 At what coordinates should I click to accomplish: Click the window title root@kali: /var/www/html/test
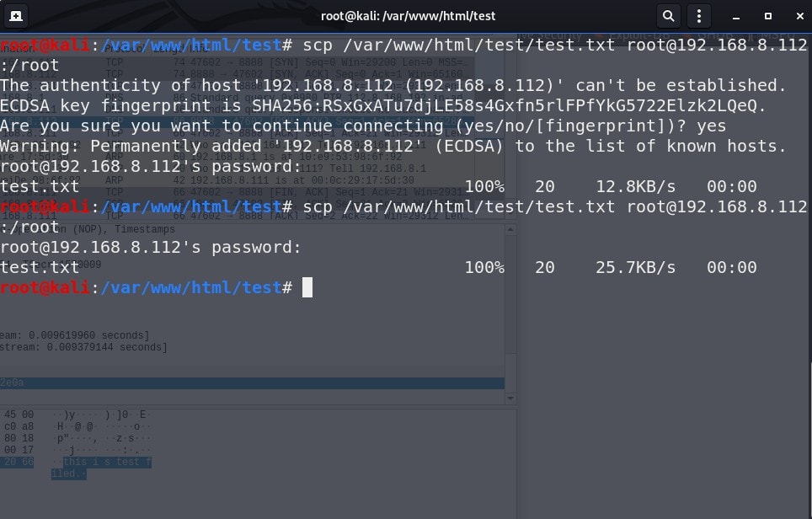408,16
